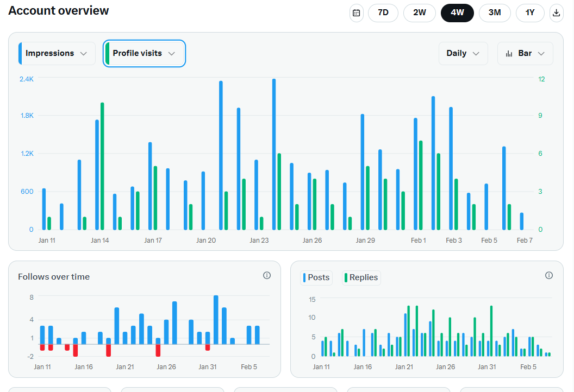The width and height of the screenshot is (574, 392).
Task: Select the 2W time range
Action: click(420, 13)
